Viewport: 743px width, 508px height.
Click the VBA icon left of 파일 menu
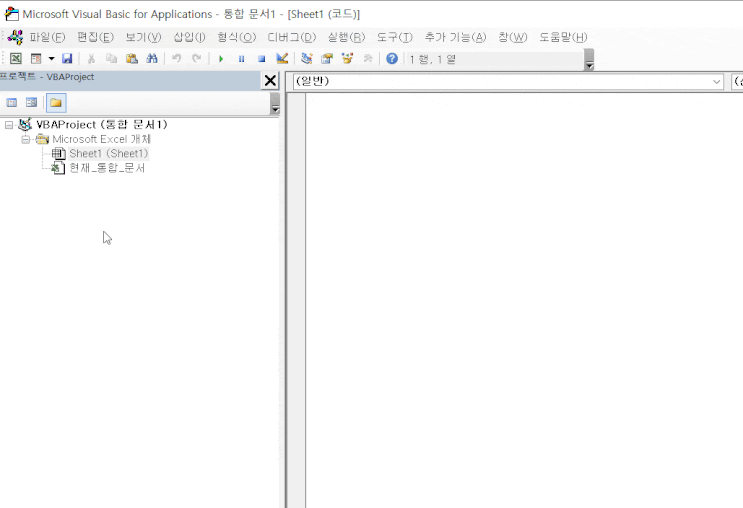pyautogui.click(x=15, y=37)
